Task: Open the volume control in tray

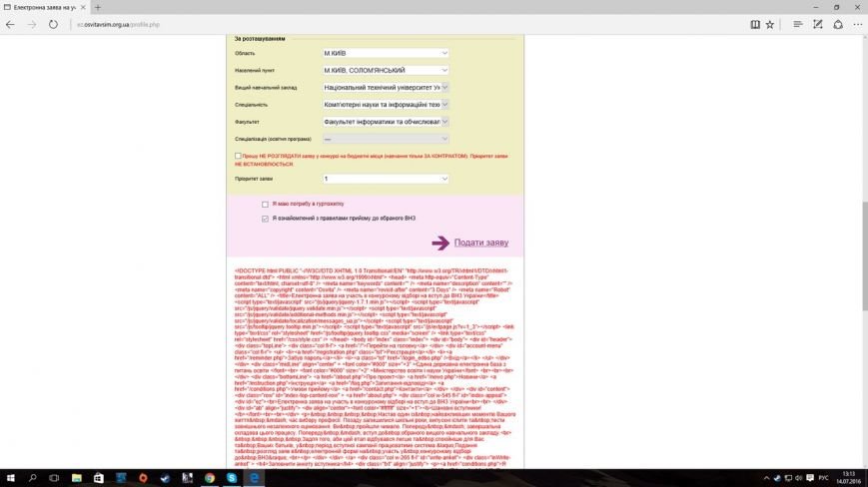Action: (799, 478)
